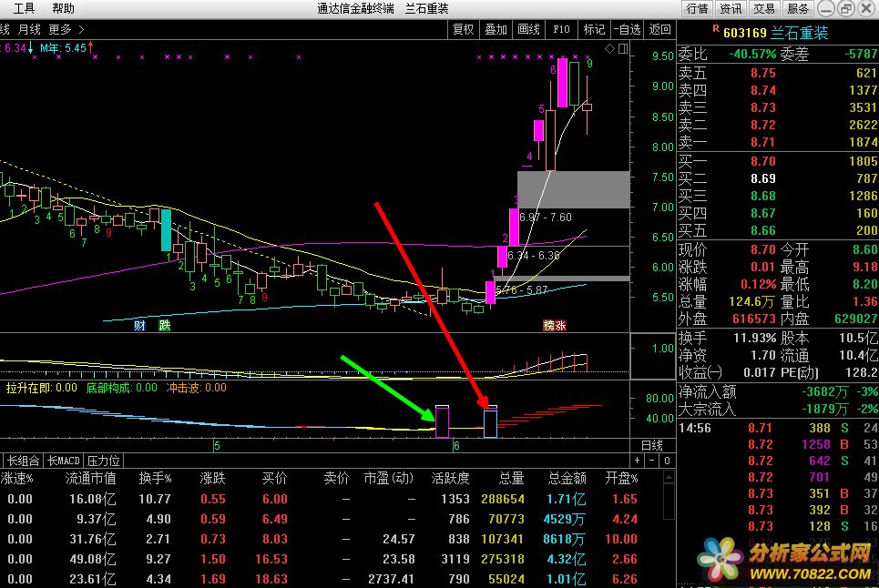The image size is (879, 588).
Task: Click 复权 toolbar button
Action: pyautogui.click(x=463, y=30)
